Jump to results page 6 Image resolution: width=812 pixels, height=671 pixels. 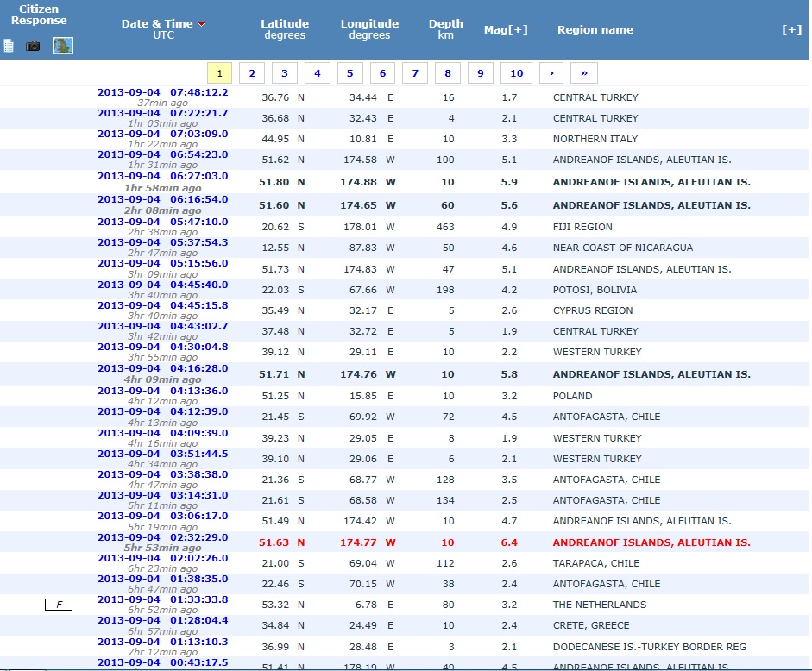tap(382, 73)
